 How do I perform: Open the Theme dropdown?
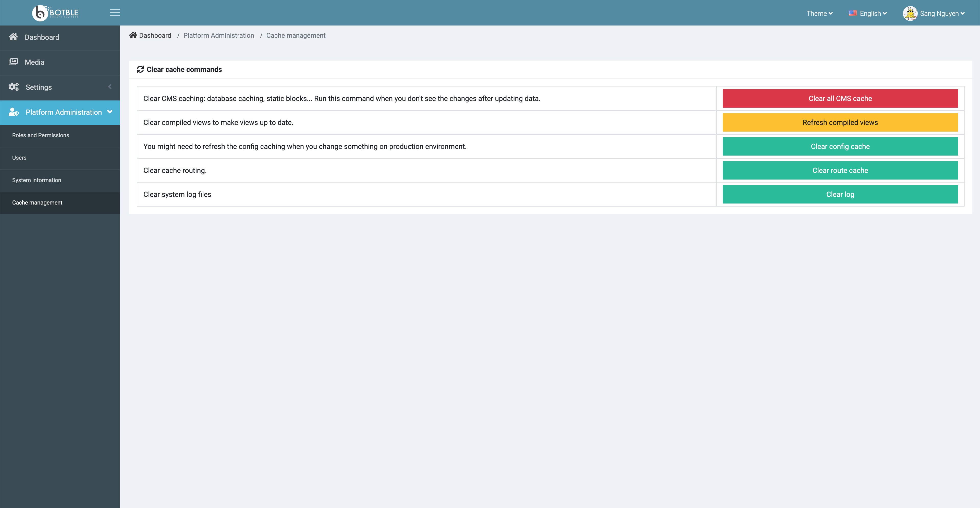pyautogui.click(x=819, y=13)
